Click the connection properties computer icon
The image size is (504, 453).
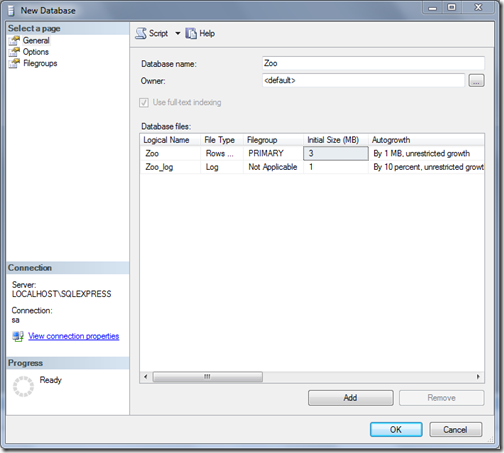[18, 336]
